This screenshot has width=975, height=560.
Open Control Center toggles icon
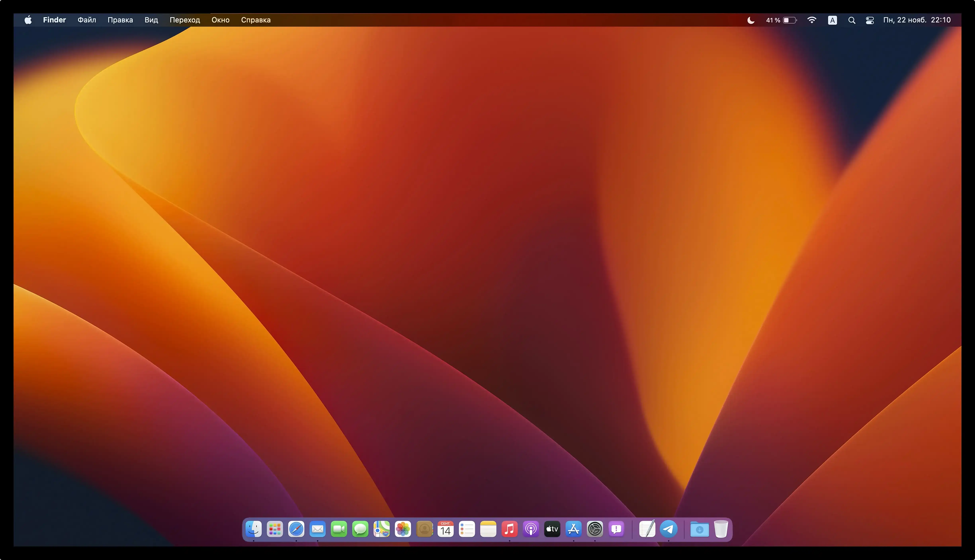tap(869, 20)
